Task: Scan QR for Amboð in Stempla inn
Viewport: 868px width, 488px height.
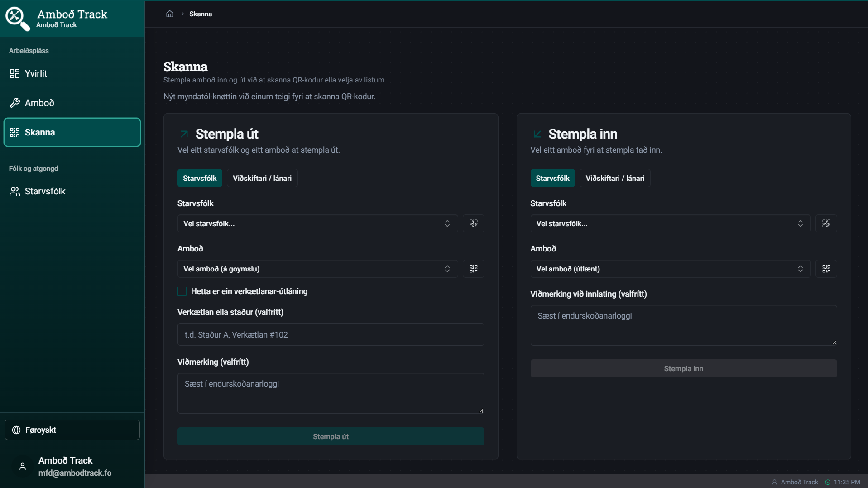Action: click(826, 269)
